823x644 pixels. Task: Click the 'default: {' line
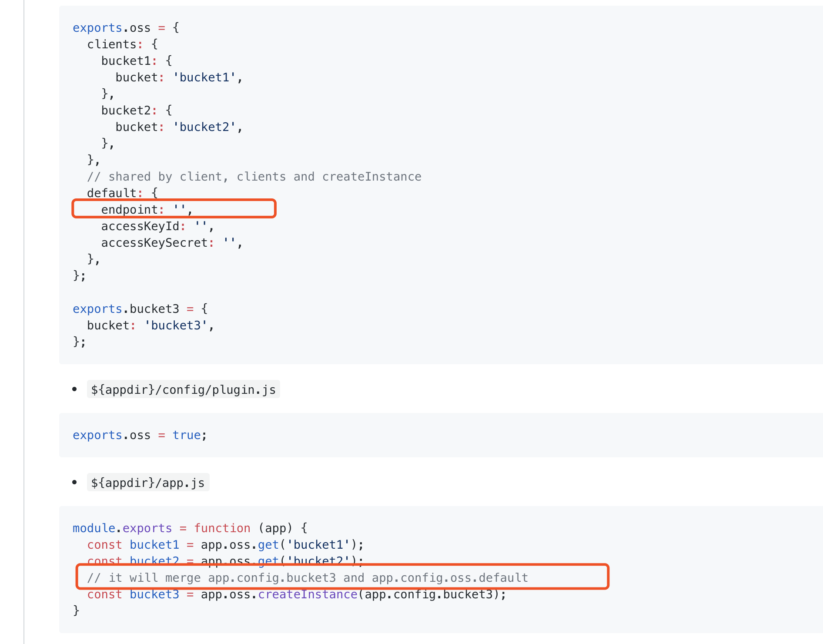(123, 193)
